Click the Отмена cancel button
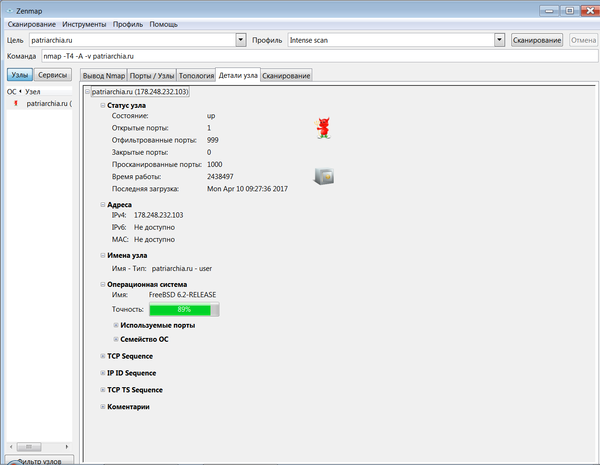Image resolution: width=600 pixels, height=465 pixels. tap(584, 40)
